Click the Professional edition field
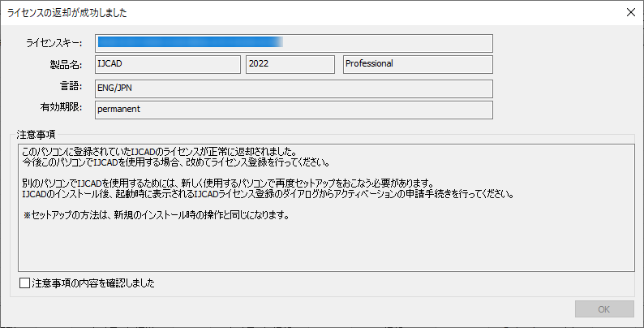Image resolution: width=644 pixels, height=328 pixels. [418, 64]
